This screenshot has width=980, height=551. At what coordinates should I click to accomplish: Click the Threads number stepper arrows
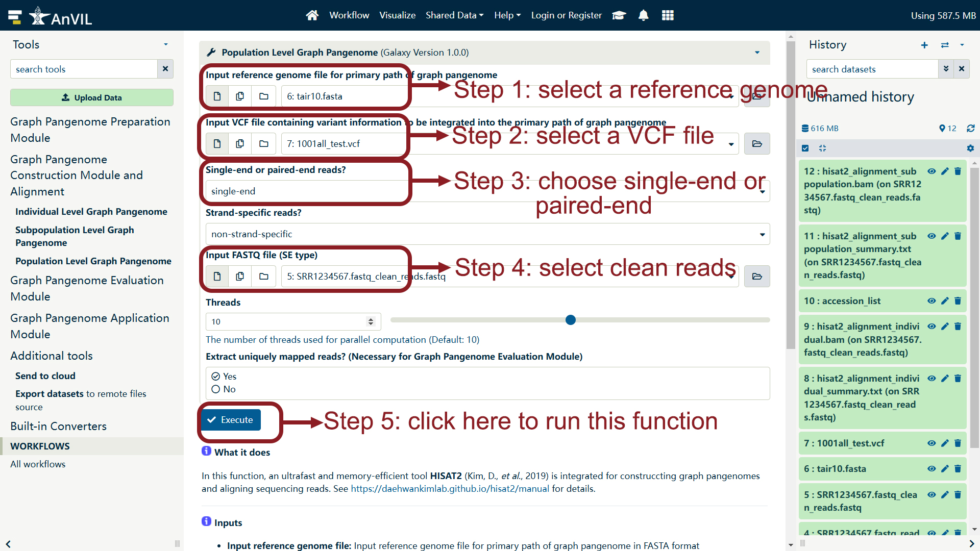371,321
